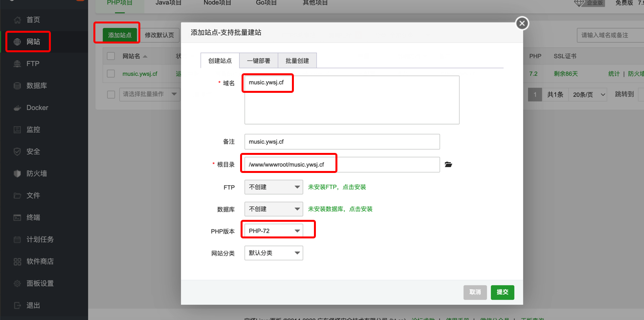Expand the 网站分类 dropdown
Image resolution: width=644 pixels, height=320 pixels.
click(273, 253)
